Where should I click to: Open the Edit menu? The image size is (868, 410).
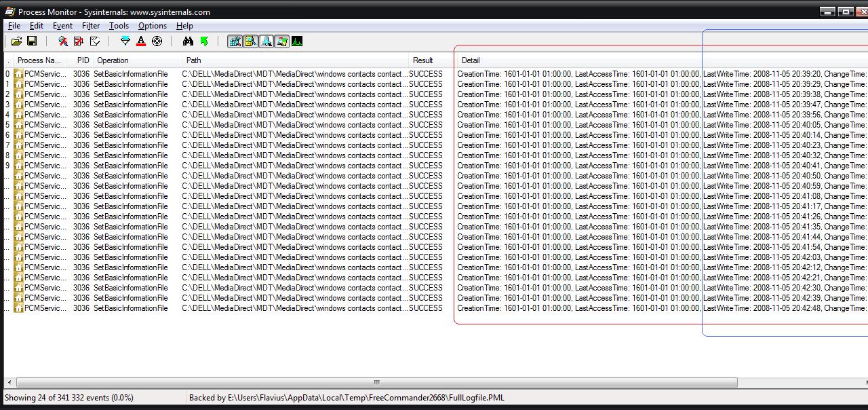click(x=37, y=26)
